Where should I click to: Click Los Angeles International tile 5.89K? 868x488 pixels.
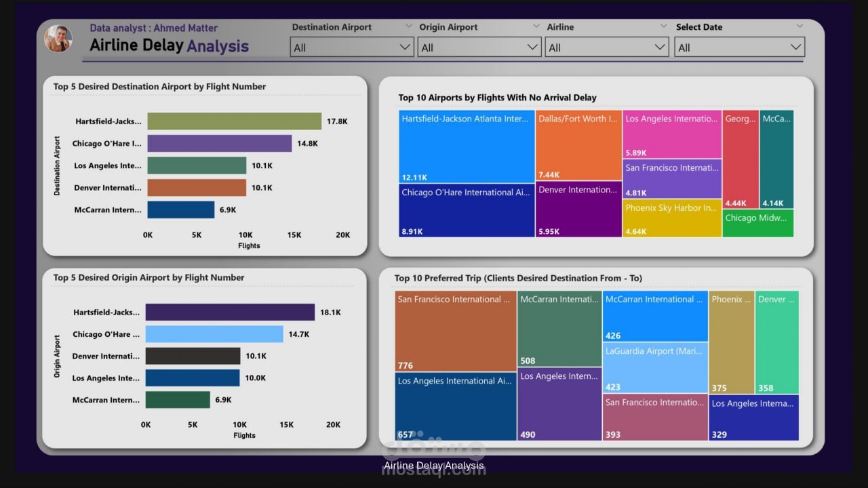click(x=672, y=134)
